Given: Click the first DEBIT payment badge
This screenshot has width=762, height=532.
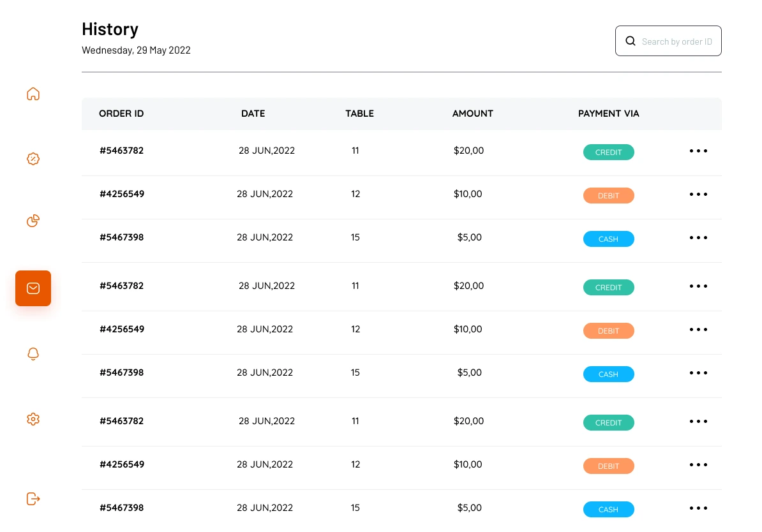Looking at the screenshot, I should [x=608, y=195].
